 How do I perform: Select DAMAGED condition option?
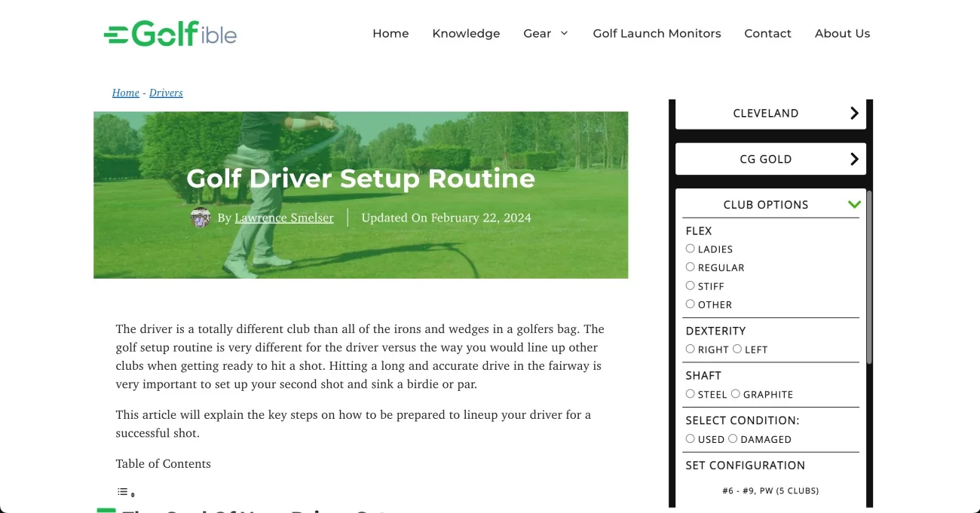pos(732,438)
